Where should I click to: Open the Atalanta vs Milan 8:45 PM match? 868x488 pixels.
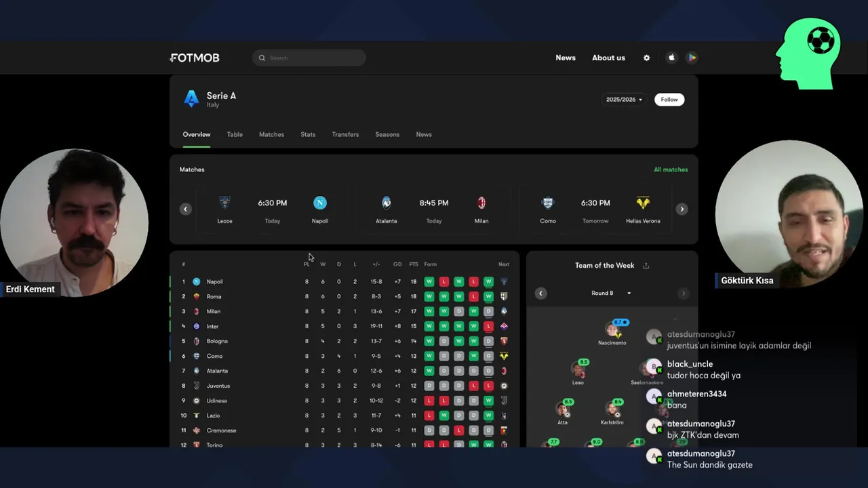(434, 210)
